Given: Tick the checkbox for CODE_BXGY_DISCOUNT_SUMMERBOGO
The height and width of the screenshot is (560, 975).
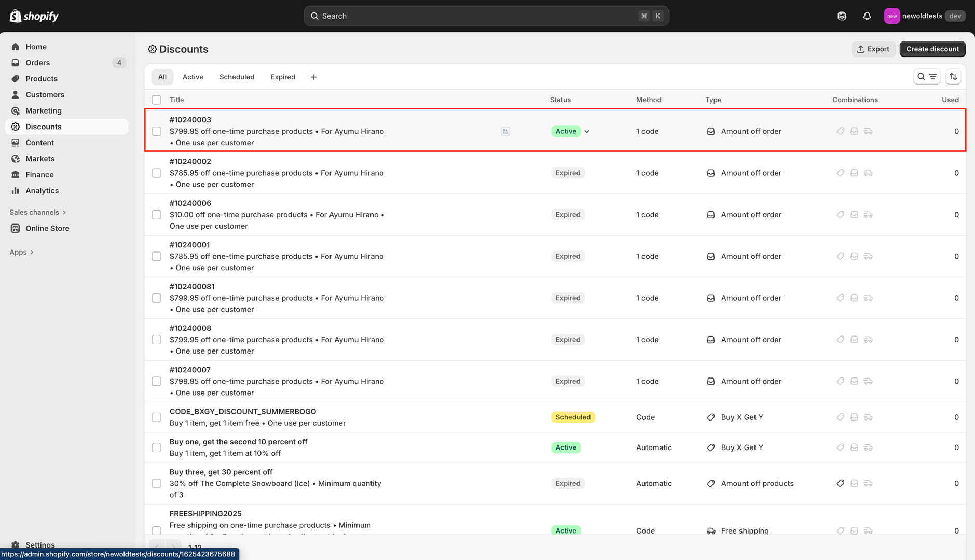Looking at the screenshot, I should click(156, 417).
